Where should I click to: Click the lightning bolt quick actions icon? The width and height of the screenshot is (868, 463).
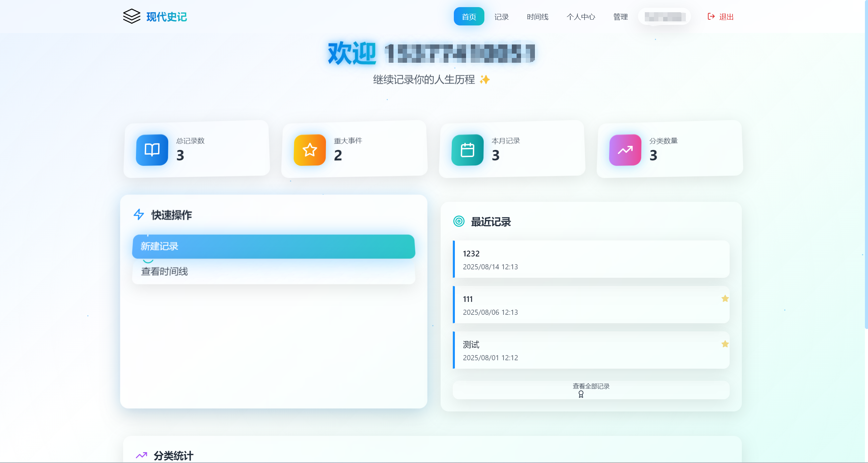click(139, 214)
